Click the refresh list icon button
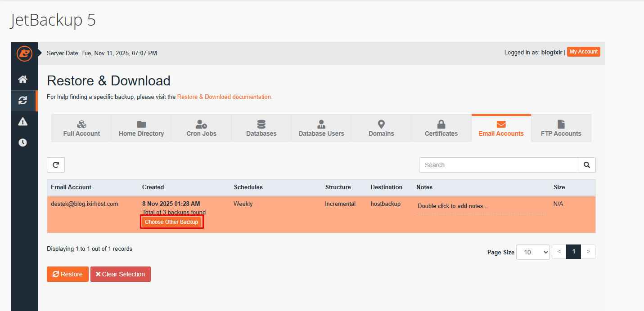Screen dimensions: 644x311 (x=56, y=165)
